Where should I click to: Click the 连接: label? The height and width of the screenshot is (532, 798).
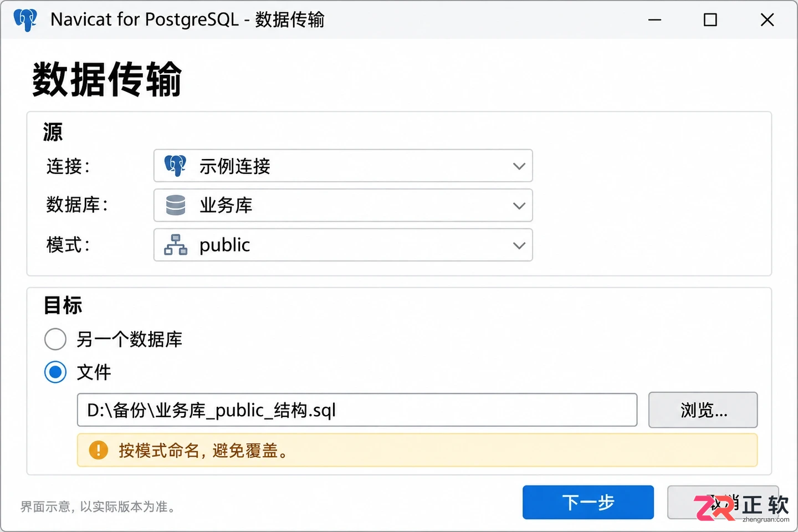68,166
